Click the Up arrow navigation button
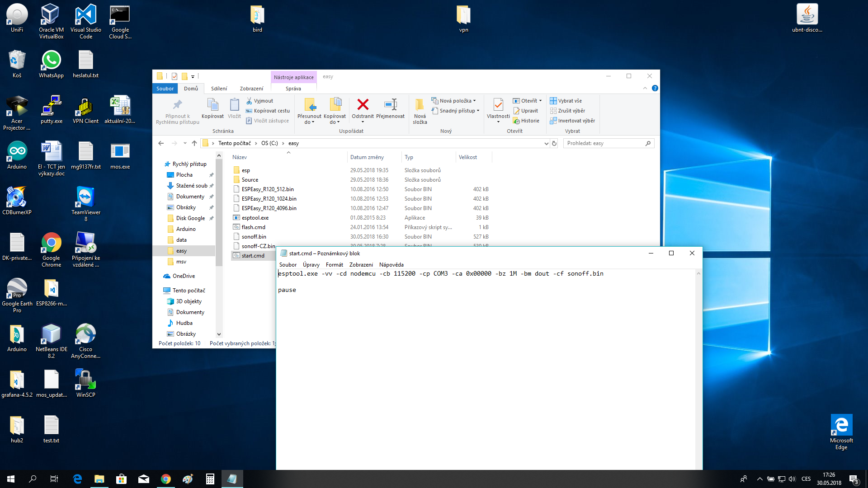Viewport: 868px width, 488px height. pyautogui.click(x=194, y=143)
